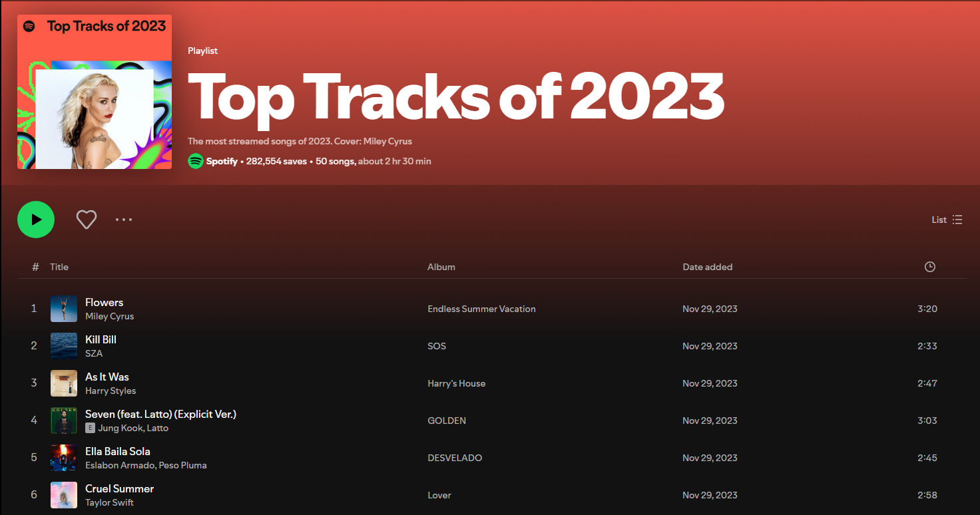Open the Lover album link
Viewport: 980px width, 515px height.
(x=439, y=495)
